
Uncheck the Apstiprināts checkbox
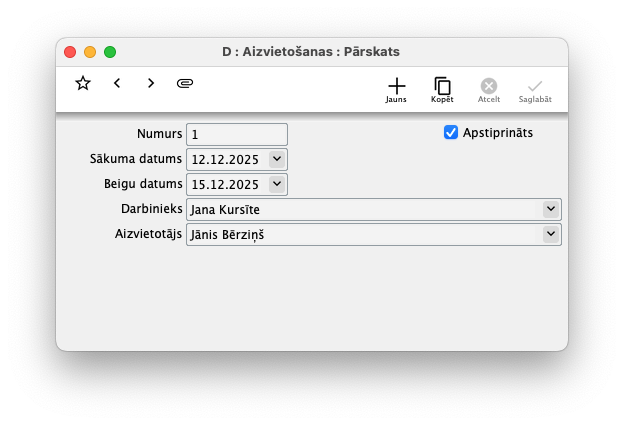coord(451,132)
